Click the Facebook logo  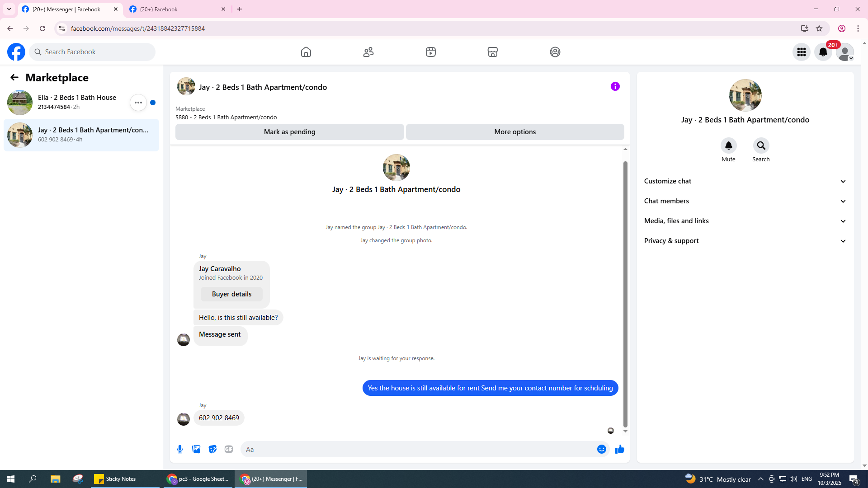pos(16,52)
